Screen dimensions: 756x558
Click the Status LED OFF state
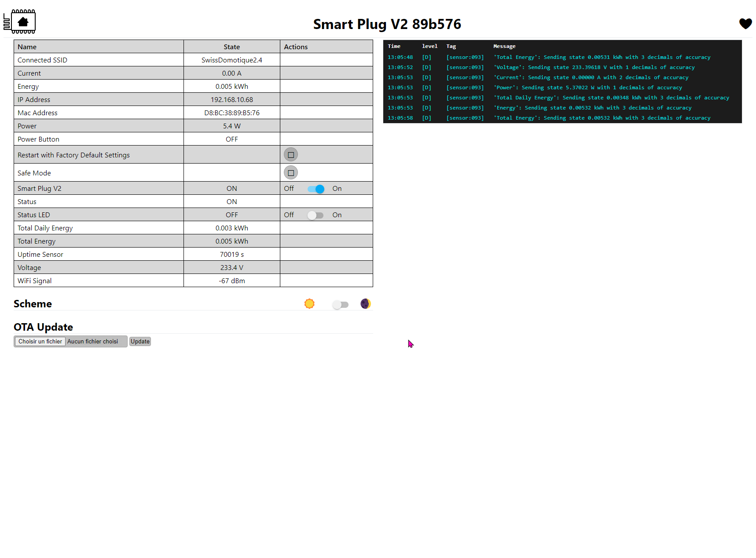tap(232, 215)
